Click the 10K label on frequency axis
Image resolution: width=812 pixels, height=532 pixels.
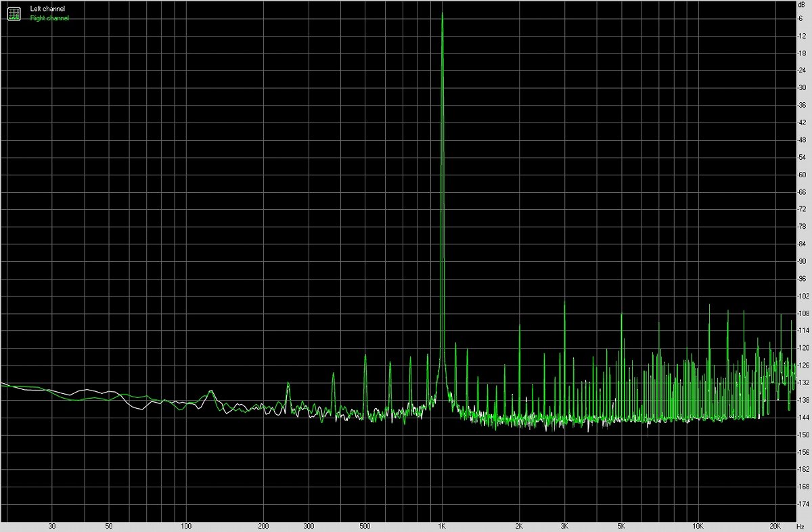pyautogui.click(x=698, y=526)
